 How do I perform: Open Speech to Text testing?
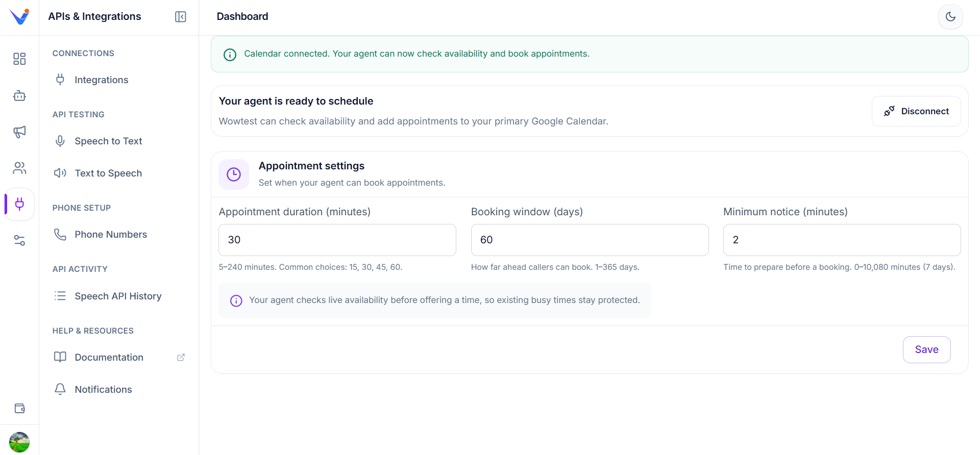tap(119, 141)
